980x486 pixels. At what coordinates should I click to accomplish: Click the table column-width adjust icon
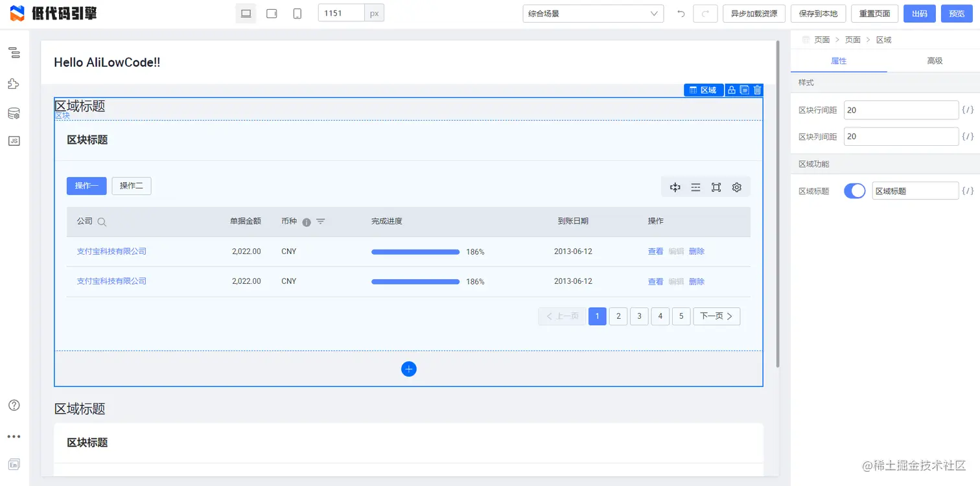675,187
